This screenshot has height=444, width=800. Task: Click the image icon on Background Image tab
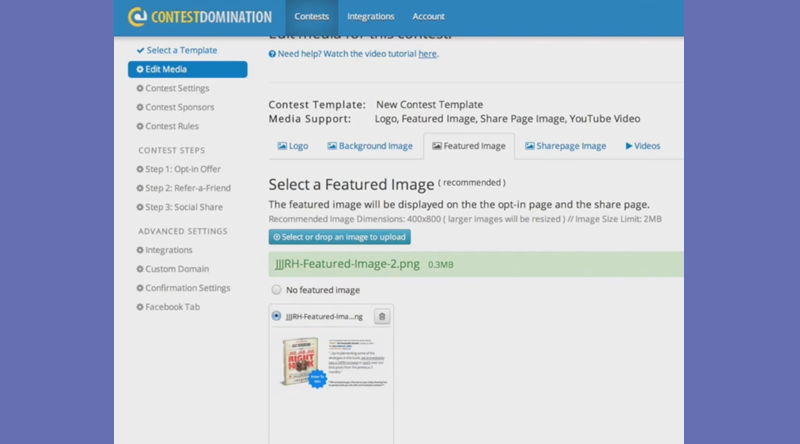coord(332,146)
